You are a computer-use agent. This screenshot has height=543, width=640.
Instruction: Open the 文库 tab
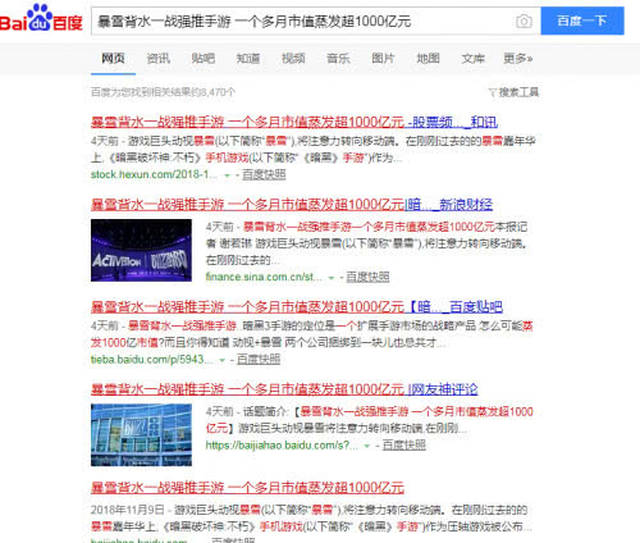pyautogui.click(x=473, y=58)
